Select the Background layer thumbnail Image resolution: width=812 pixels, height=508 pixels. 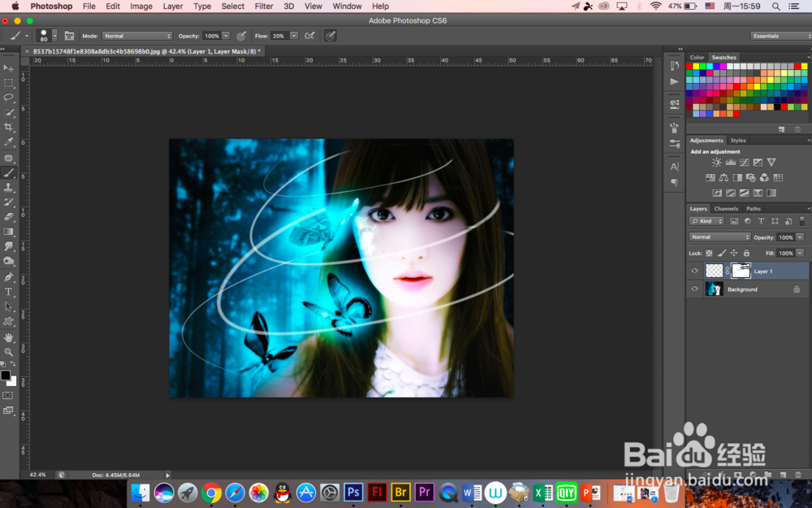pos(714,289)
